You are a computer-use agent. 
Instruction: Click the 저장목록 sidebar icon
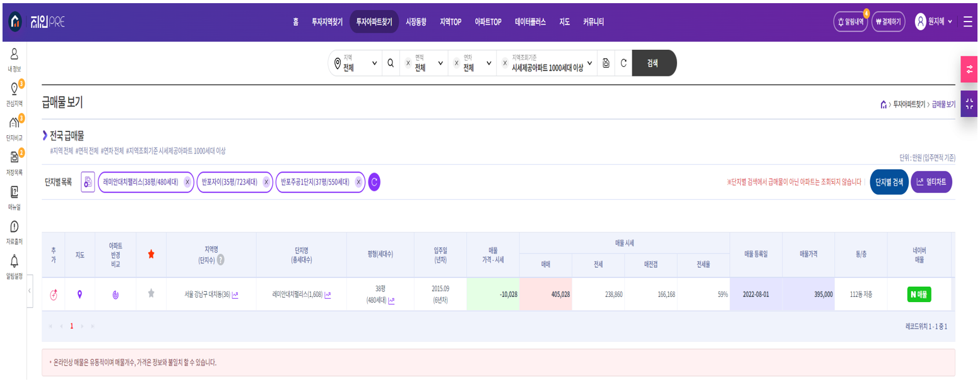[x=14, y=159]
